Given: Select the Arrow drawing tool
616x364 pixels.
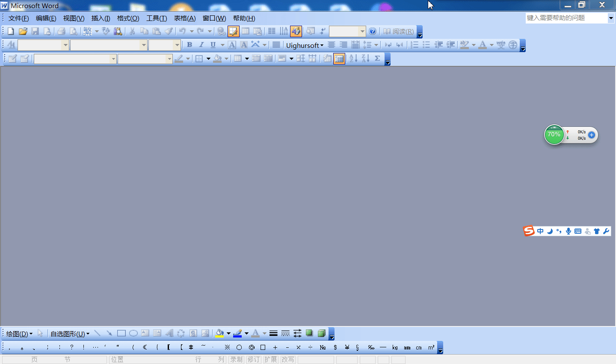Looking at the screenshot, I should [x=110, y=333].
